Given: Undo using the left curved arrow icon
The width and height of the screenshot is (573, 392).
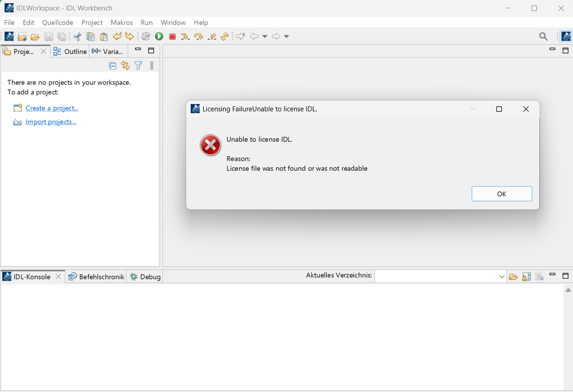Looking at the screenshot, I should click(117, 37).
